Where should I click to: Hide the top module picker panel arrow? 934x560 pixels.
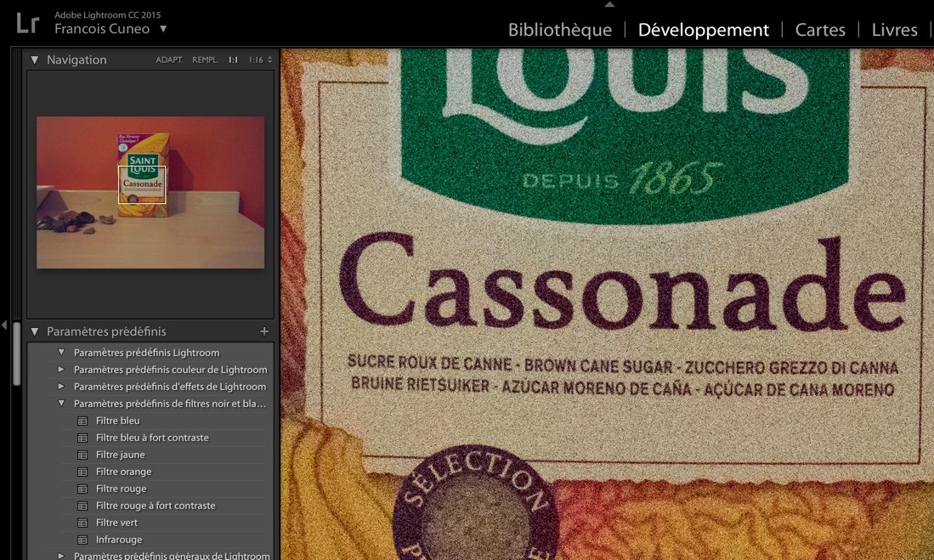click(609, 4)
